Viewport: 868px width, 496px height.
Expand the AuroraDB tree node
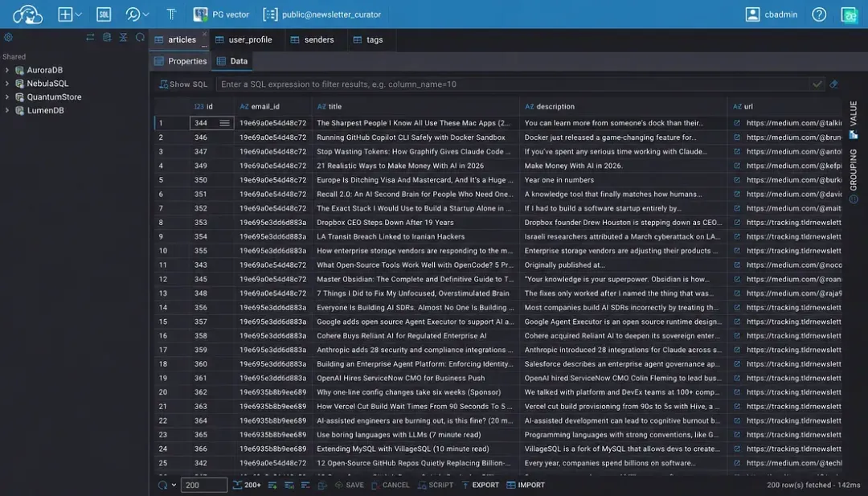tap(6, 70)
